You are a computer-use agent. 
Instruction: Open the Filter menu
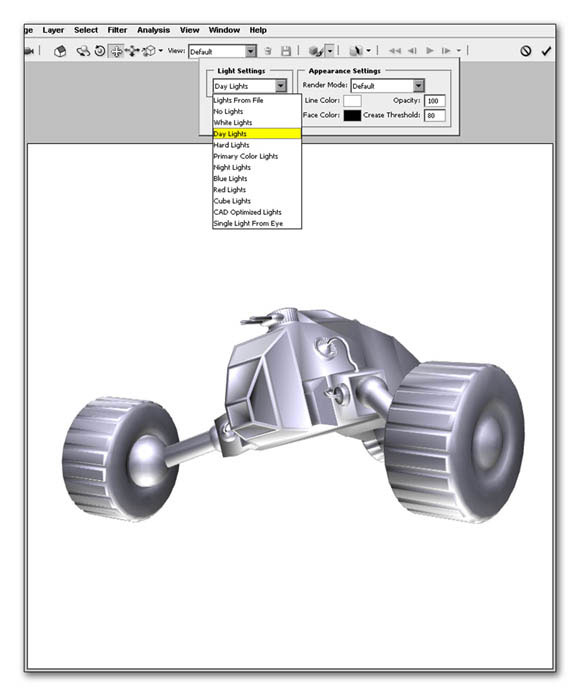(x=117, y=30)
